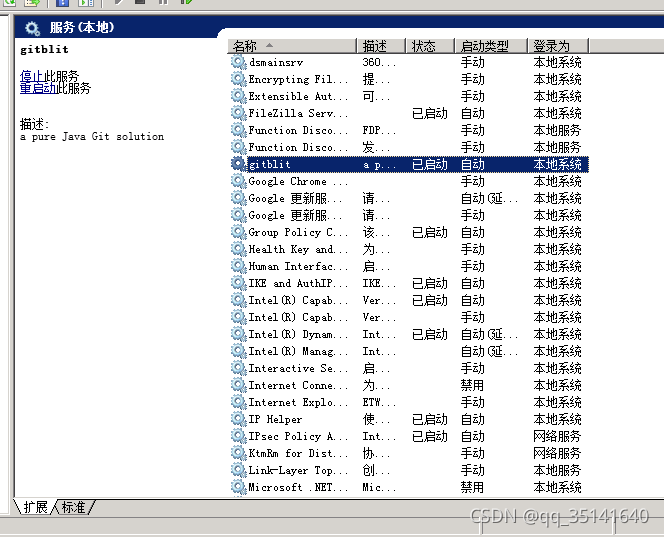
Task: Click the gear icon beside Encrypting Fil... service
Action: [x=238, y=79]
